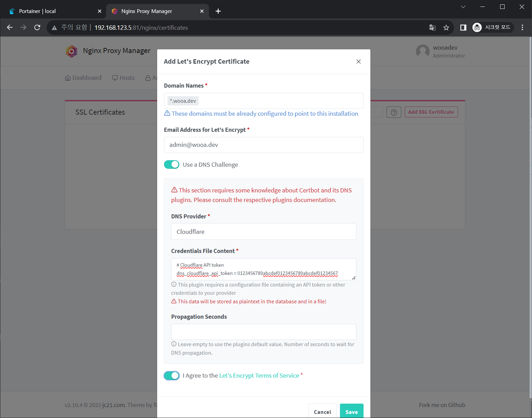This screenshot has width=532, height=418.
Task: Close the Nginx Proxy Manager browser tab
Action: tap(202, 11)
